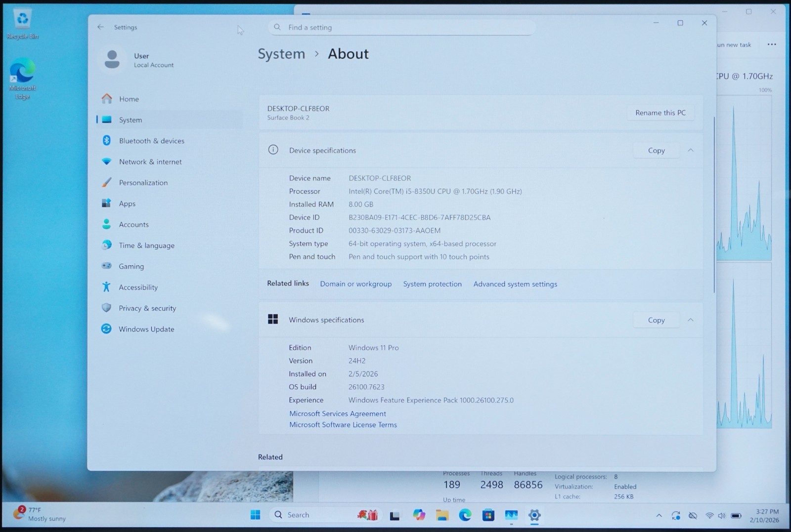Click the Device specifications info icon
This screenshot has height=532, width=791.
[273, 150]
